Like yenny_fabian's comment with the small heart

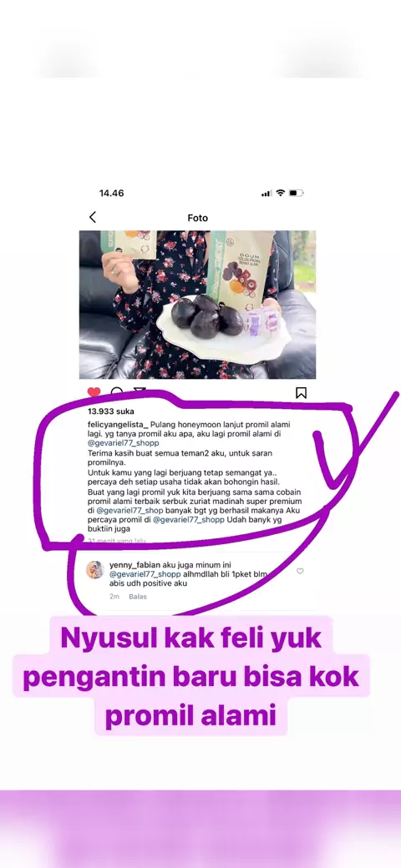(x=300, y=571)
